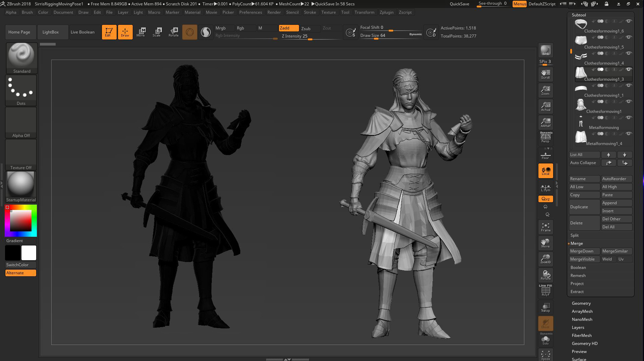Click the AutoReorder button
The image size is (644, 361).
(617, 179)
